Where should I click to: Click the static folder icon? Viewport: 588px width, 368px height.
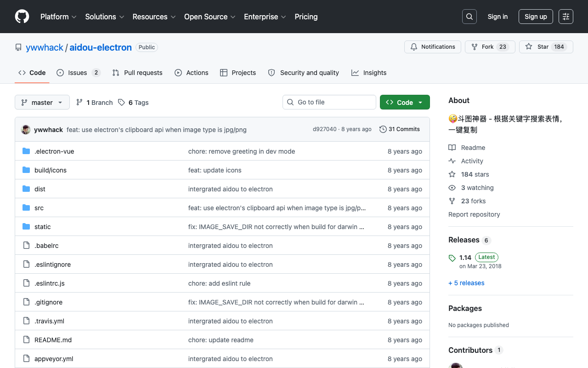coord(26,227)
